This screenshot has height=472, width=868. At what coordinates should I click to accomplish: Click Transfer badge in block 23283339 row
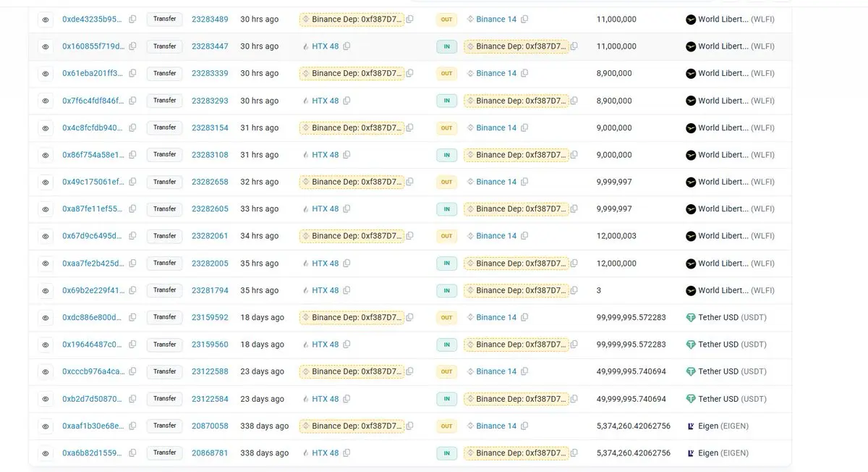[165, 73]
